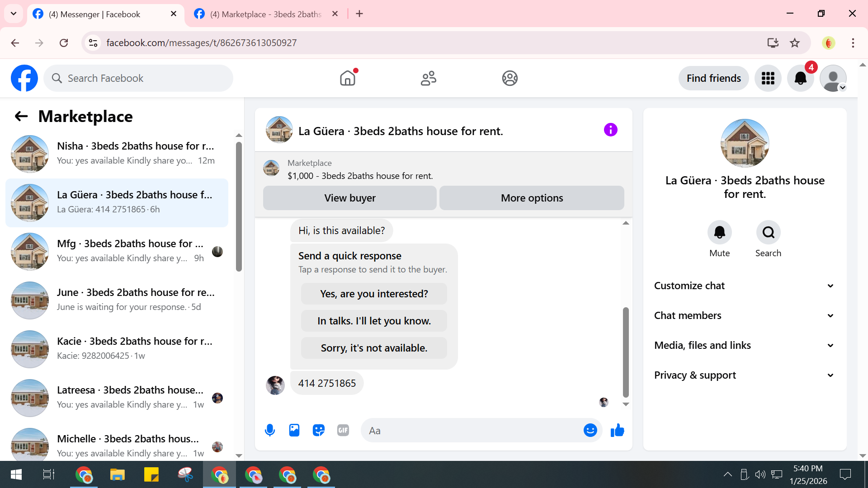The image size is (868, 488).
Task: Expand Chat members section
Action: [745, 315]
